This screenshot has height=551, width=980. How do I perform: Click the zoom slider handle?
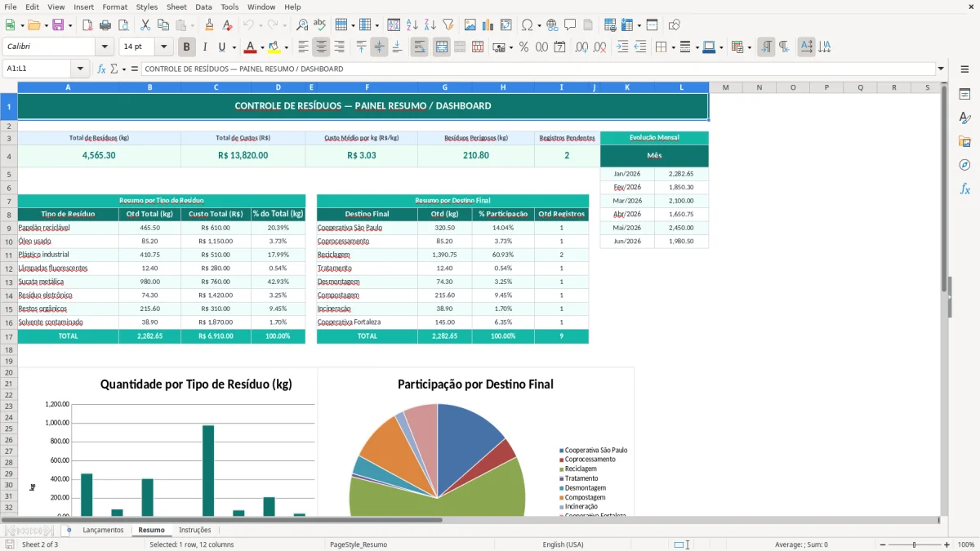(x=915, y=544)
